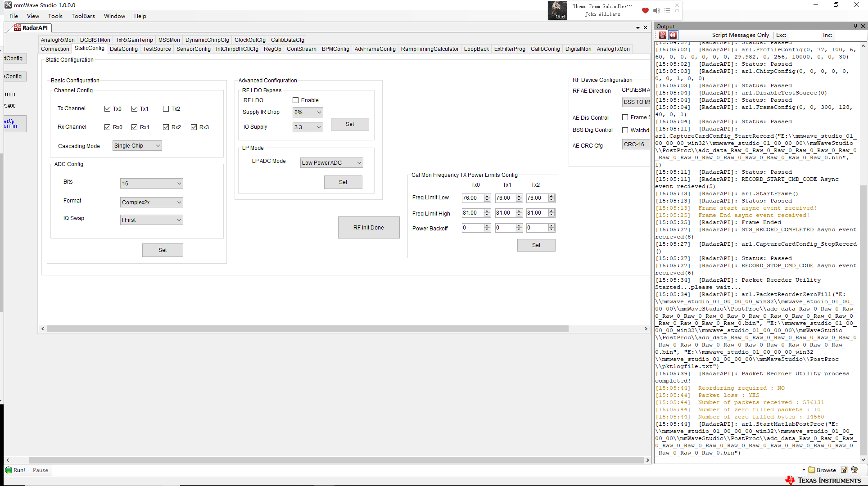Image resolution: width=868 pixels, height=486 pixels.
Task: Open the RF AE Direction BSS TO dropdown
Action: (636, 102)
